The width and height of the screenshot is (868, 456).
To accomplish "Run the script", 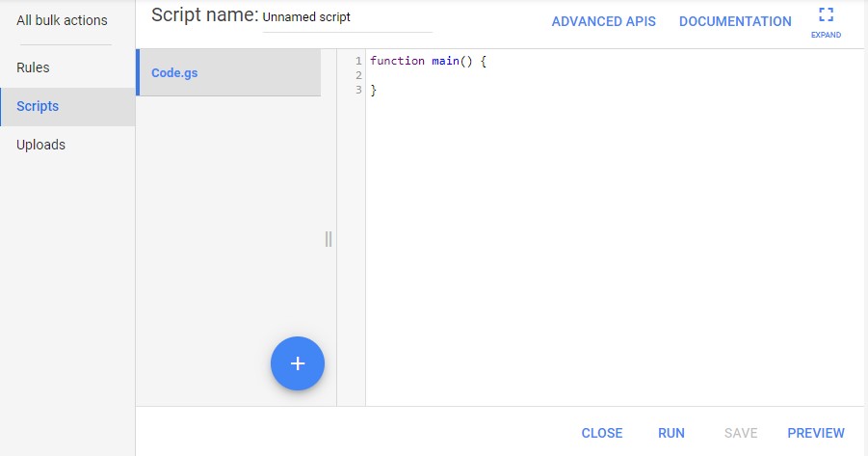I will [x=671, y=433].
